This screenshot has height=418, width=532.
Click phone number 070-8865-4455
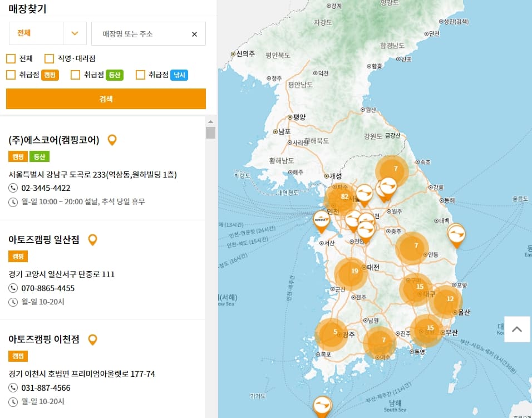(48, 288)
